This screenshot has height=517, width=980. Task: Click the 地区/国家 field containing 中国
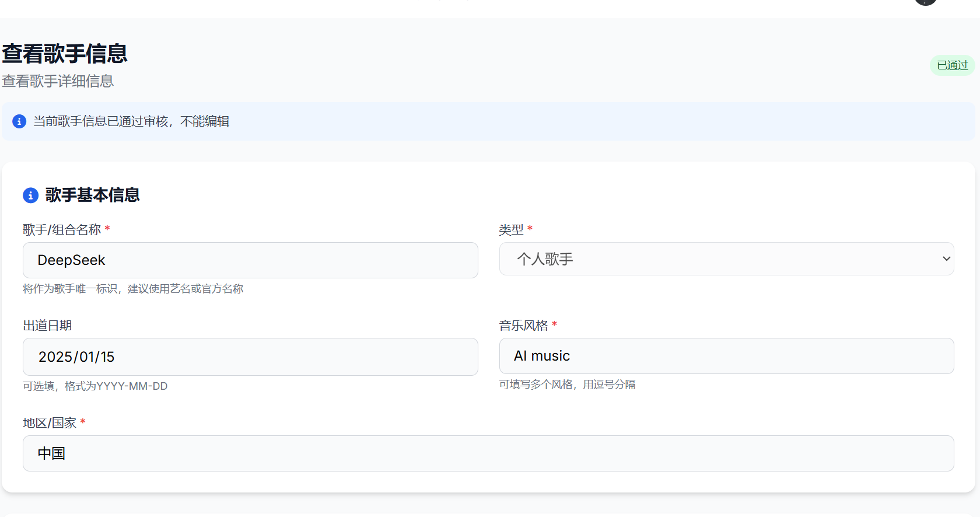pyautogui.click(x=488, y=453)
